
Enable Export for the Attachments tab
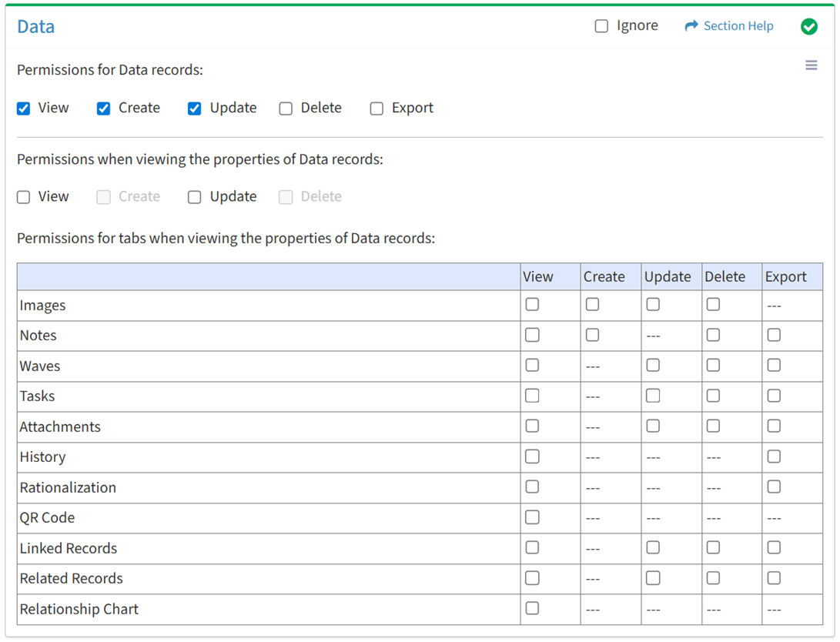pos(774,426)
